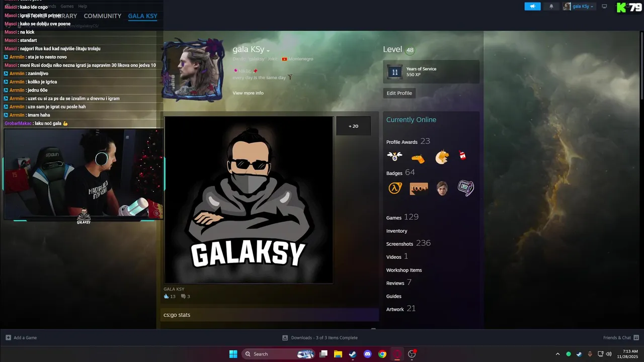Open the Workshop Items link
The width and height of the screenshot is (644, 362).
pyautogui.click(x=404, y=270)
